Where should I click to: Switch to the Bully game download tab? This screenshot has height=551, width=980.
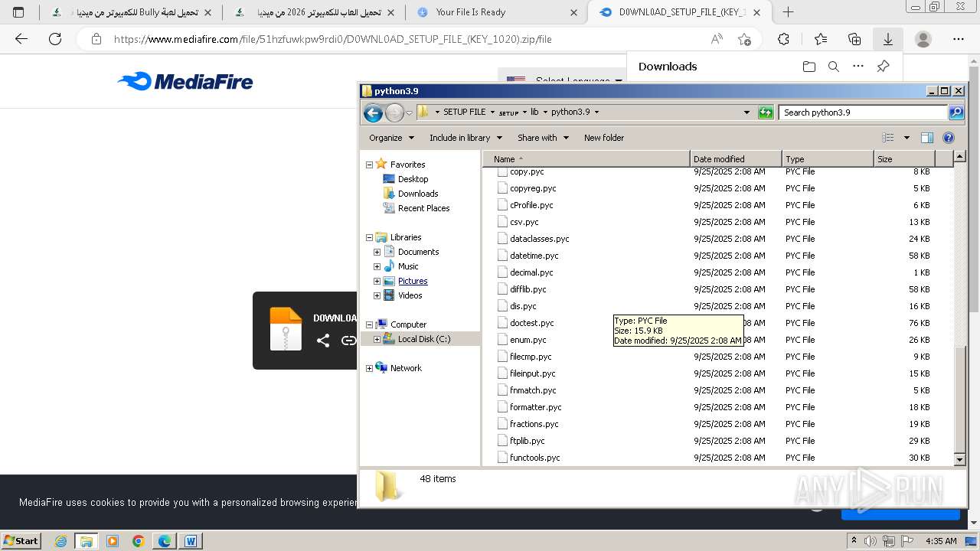pyautogui.click(x=130, y=12)
